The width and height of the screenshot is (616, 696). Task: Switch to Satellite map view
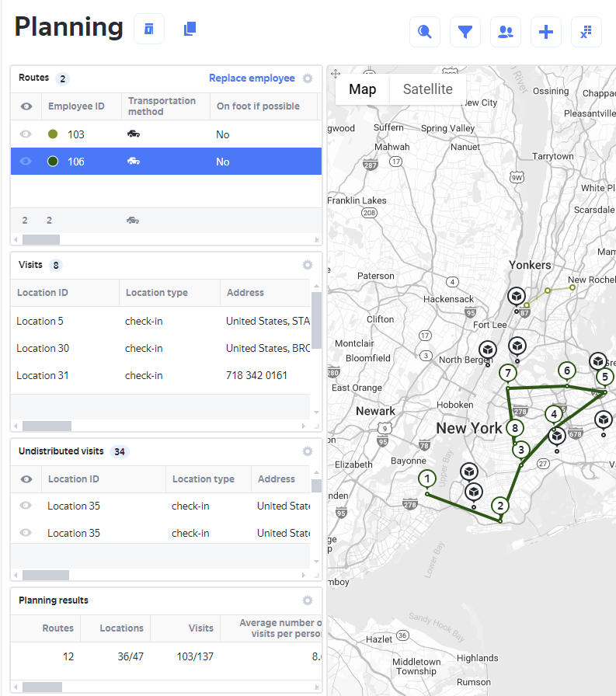[427, 89]
